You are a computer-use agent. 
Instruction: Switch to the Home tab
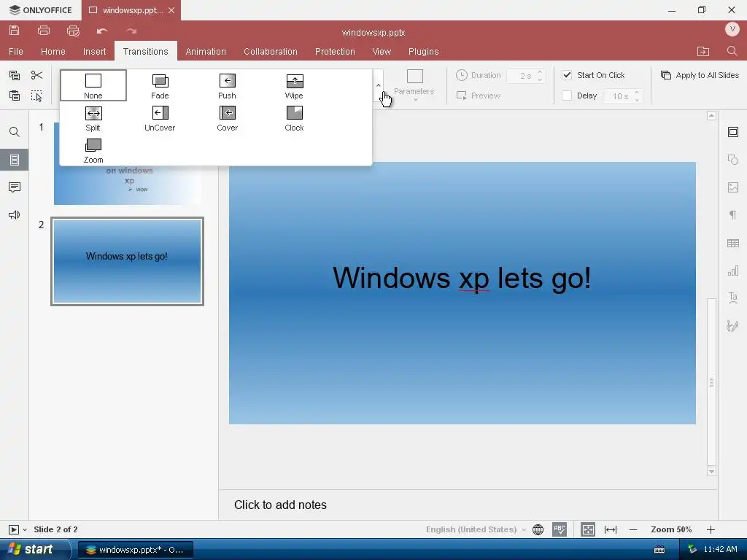[x=53, y=52]
